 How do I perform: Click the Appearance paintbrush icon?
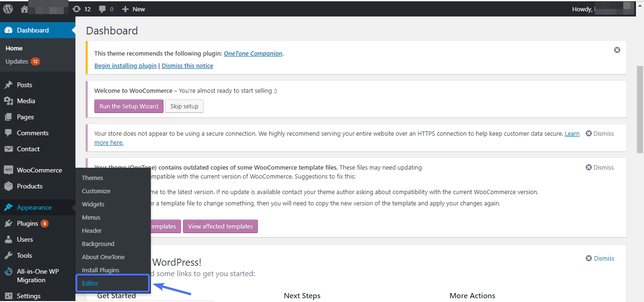pos(8,207)
